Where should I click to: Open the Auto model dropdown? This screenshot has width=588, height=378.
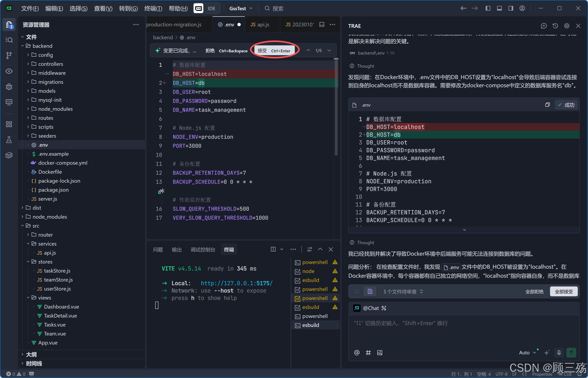tap(527, 352)
